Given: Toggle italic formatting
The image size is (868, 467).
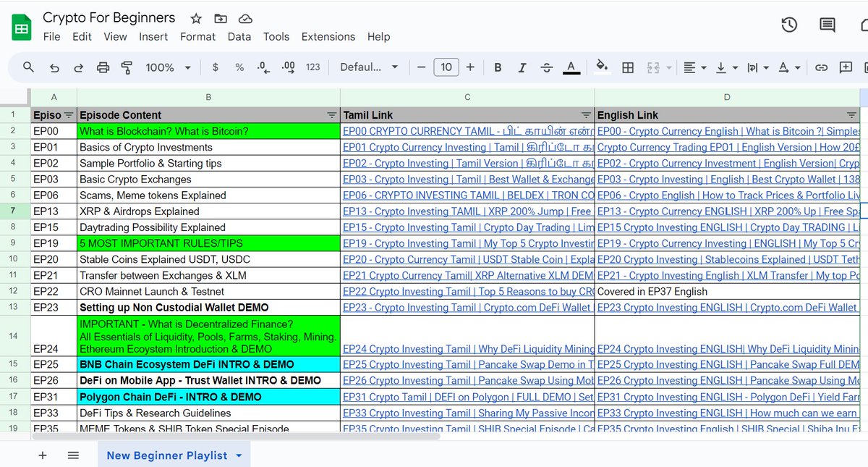Looking at the screenshot, I should (522, 67).
